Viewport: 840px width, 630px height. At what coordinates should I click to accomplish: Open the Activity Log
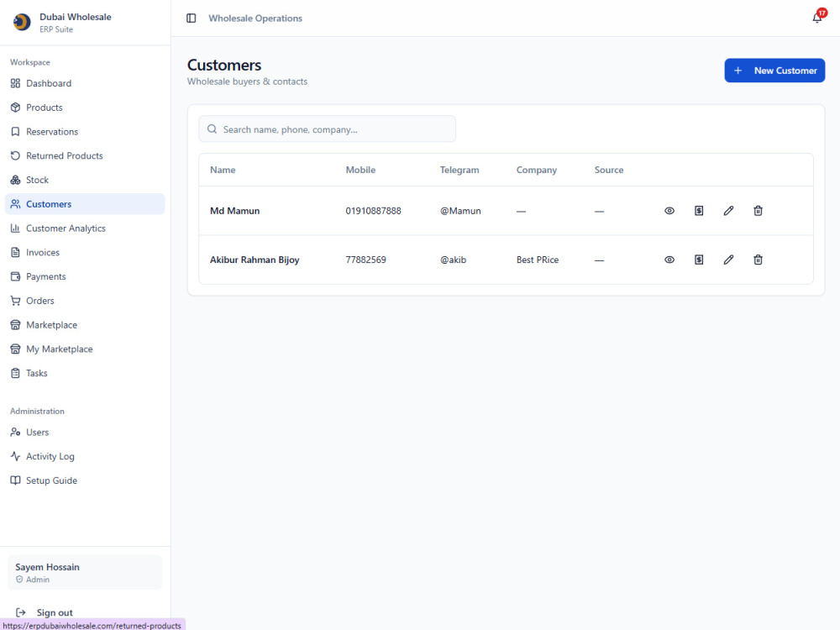[x=85, y=456]
